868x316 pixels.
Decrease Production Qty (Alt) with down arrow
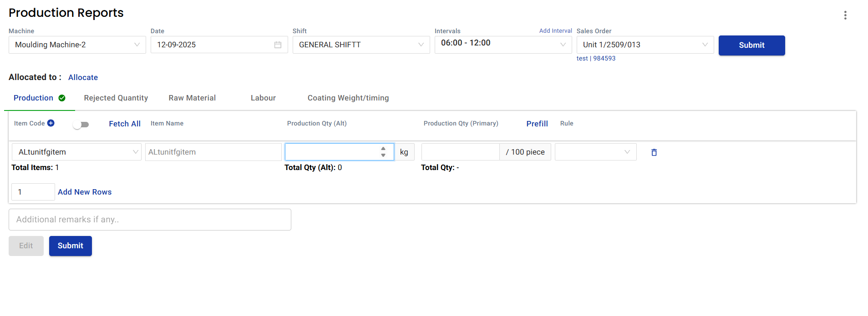tap(383, 155)
